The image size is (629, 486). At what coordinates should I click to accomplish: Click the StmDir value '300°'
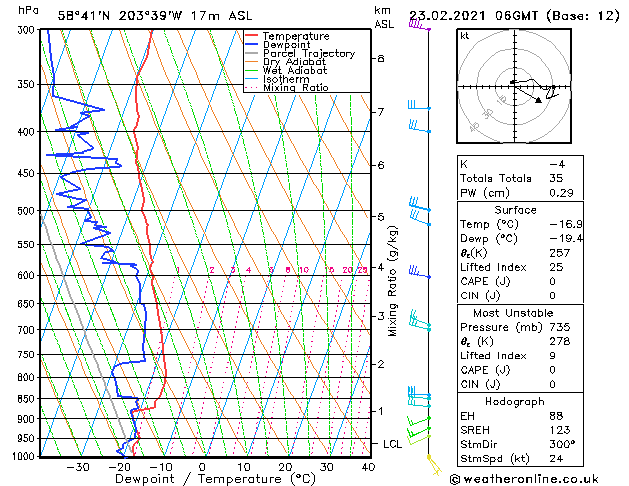pyautogui.click(x=562, y=445)
